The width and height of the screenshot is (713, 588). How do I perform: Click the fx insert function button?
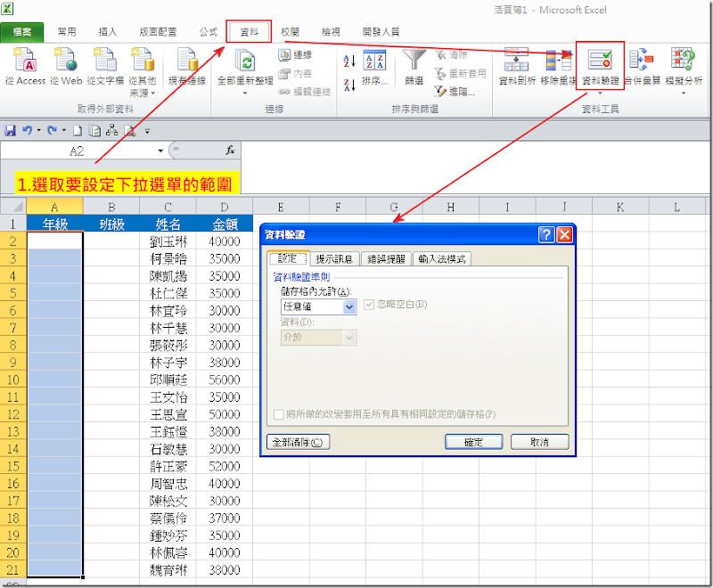[230, 151]
